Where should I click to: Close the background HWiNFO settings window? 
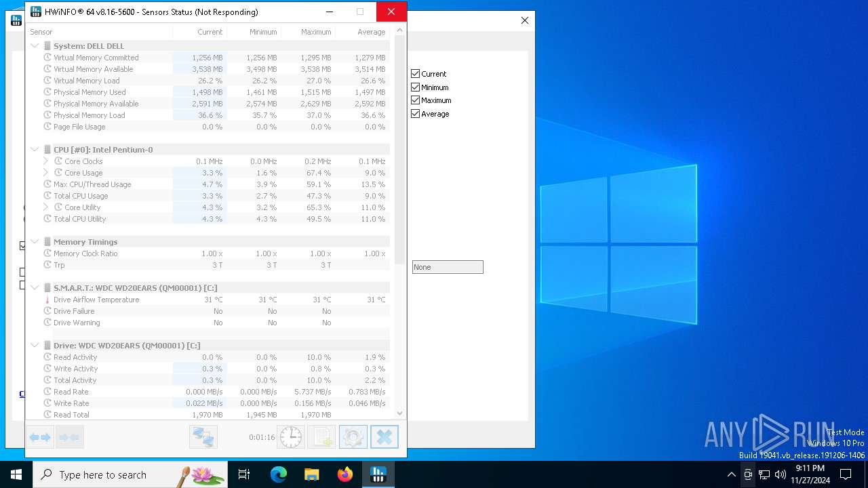point(525,20)
